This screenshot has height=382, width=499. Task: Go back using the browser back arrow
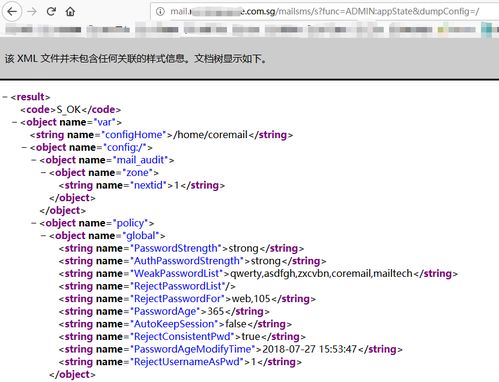[12, 12]
